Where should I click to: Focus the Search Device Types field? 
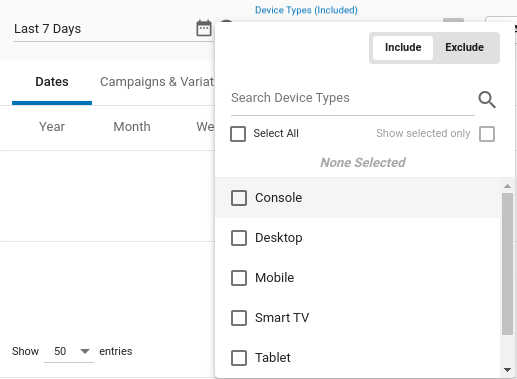353,98
